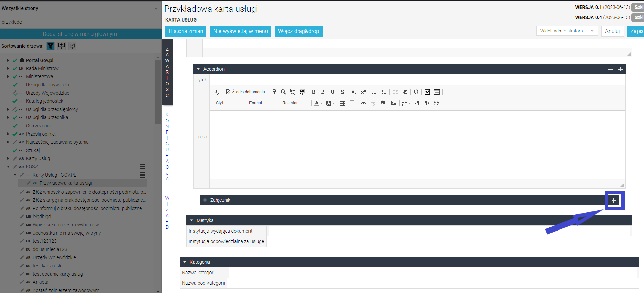
Task: Open the text color picker
Action: point(318,103)
